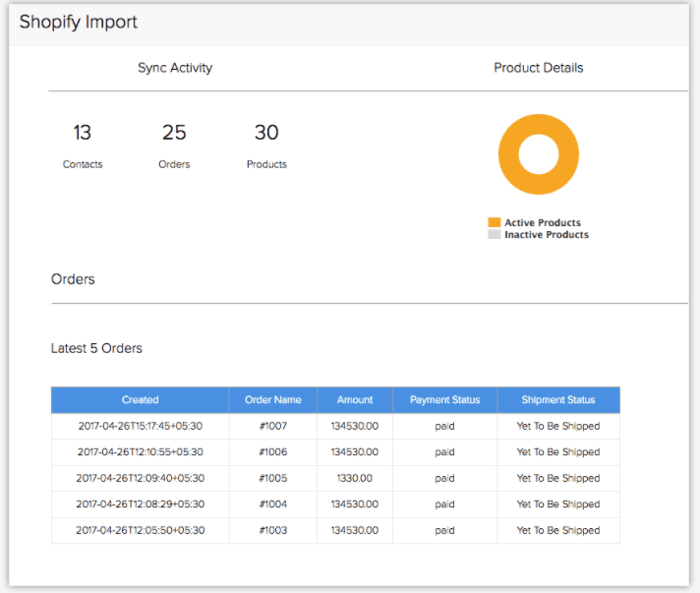Click amount 134530.00 for order #1007
Image resolution: width=700 pixels, height=593 pixels.
(x=355, y=426)
